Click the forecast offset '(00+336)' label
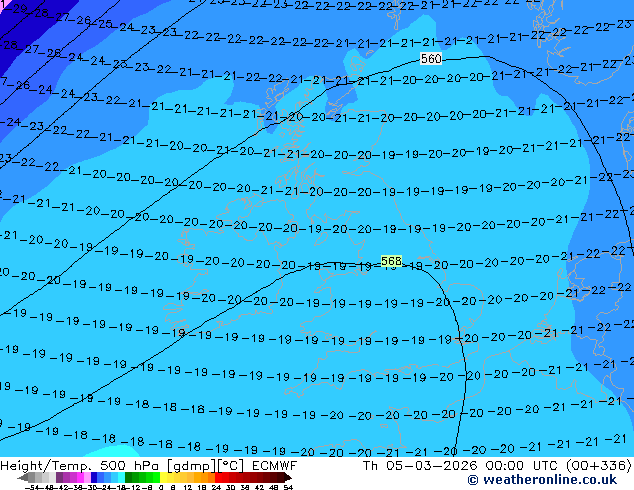 [599, 466]
